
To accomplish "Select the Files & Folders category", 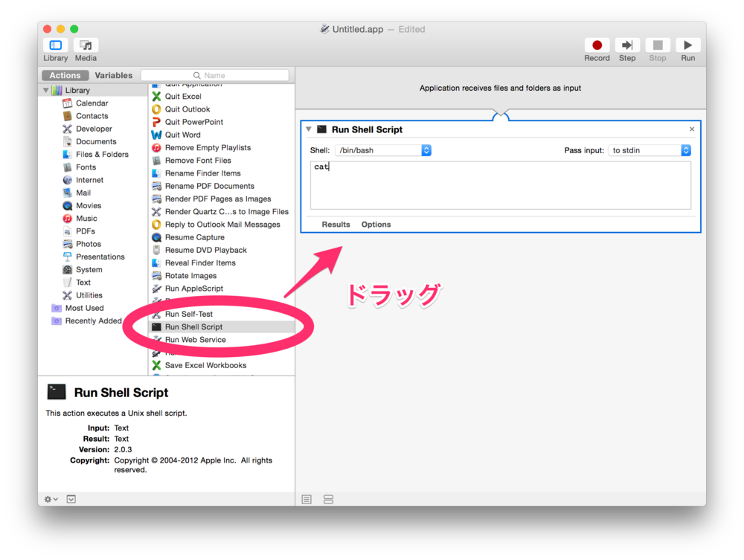I will [x=102, y=154].
